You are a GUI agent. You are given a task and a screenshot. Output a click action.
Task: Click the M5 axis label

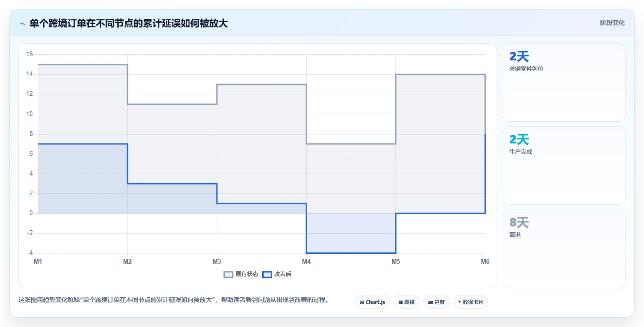pos(395,261)
